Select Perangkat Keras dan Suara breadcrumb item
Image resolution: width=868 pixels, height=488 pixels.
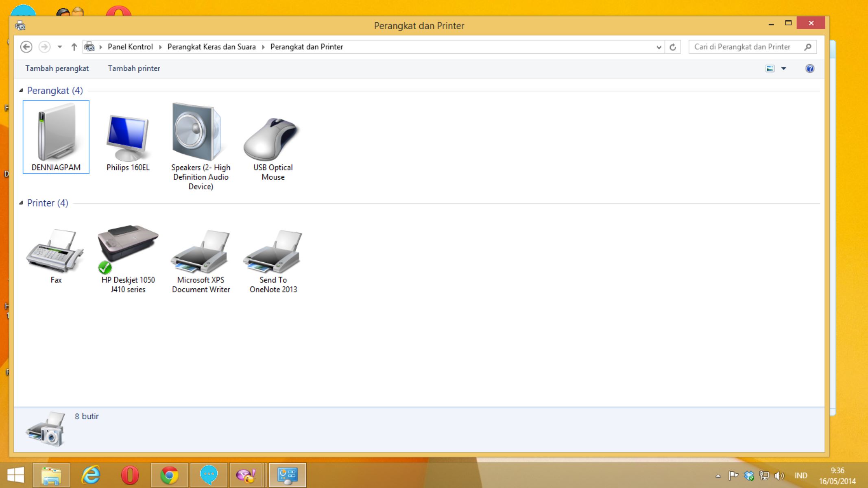coord(211,46)
